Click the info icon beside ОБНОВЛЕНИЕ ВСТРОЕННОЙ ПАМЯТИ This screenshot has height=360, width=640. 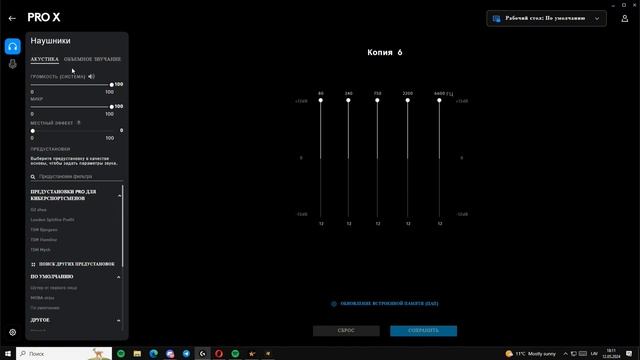pos(333,304)
